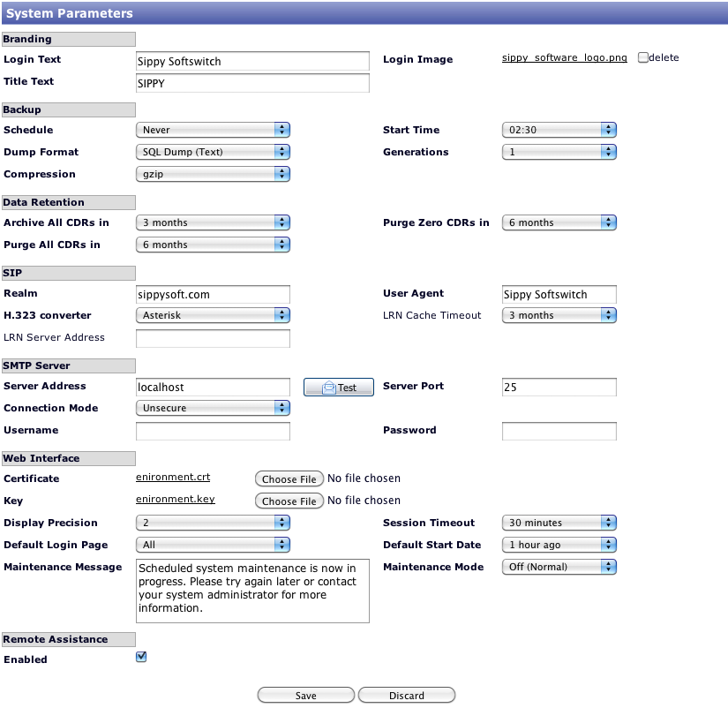Choose File for the Certificate
Screen dimensions: 728x708
coord(289,479)
